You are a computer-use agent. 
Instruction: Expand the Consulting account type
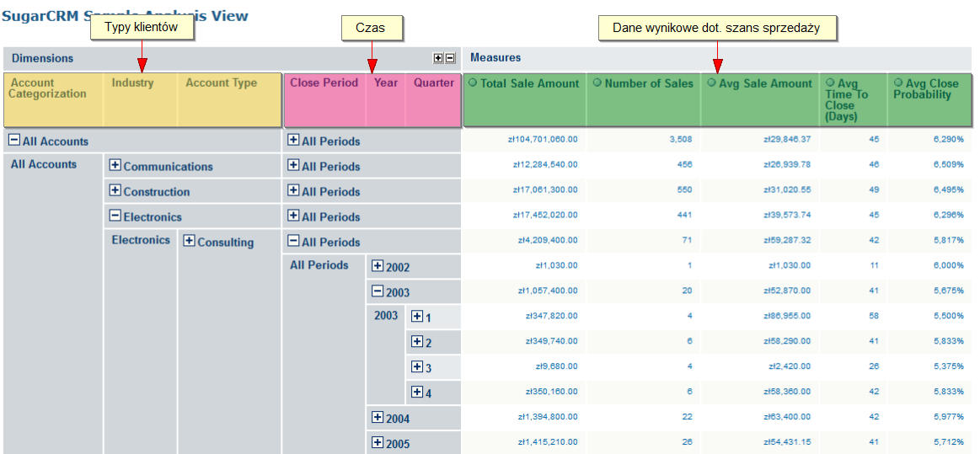click(190, 241)
